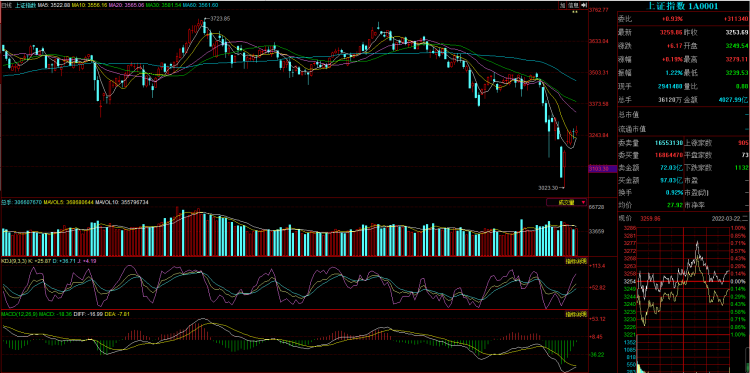Screen dimensions: 750x373
Task: Click the date 2022-03-22 above intraday chart
Action: (x=729, y=218)
